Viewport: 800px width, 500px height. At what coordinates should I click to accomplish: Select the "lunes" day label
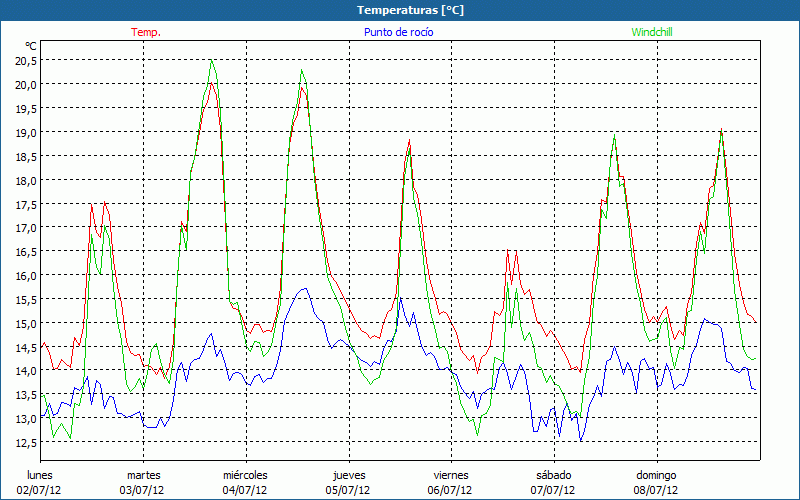pos(40,475)
